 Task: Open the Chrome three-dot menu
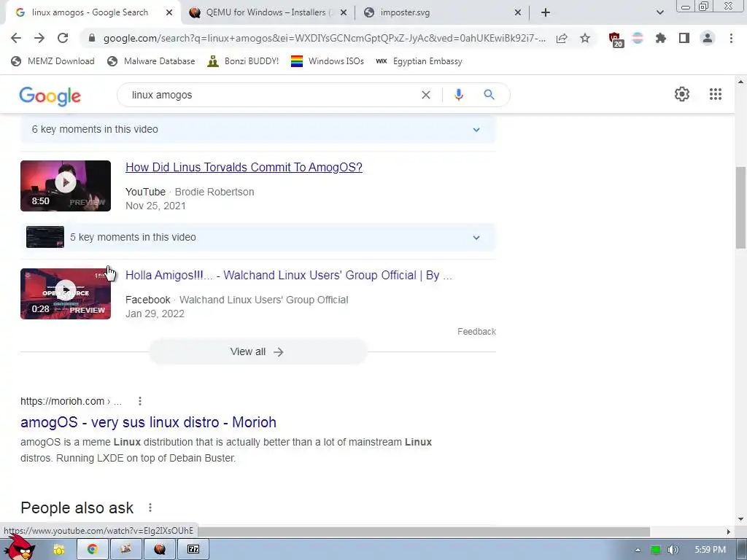point(731,38)
